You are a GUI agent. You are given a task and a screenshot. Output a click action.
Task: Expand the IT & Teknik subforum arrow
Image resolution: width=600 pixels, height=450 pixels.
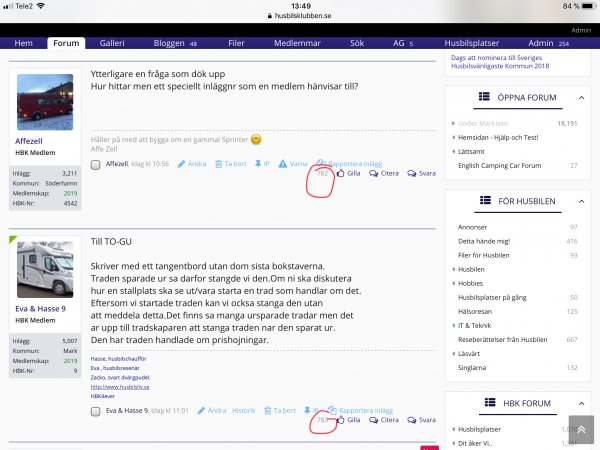[452, 325]
